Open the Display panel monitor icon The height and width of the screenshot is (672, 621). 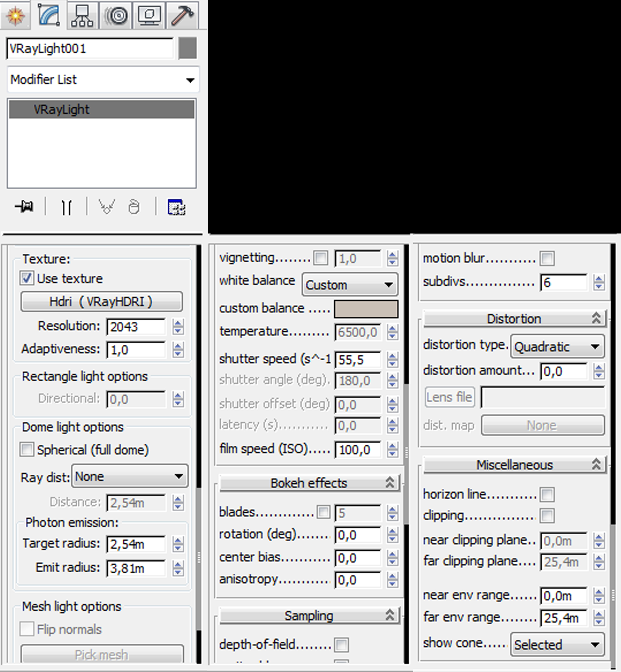pos(149,15)
